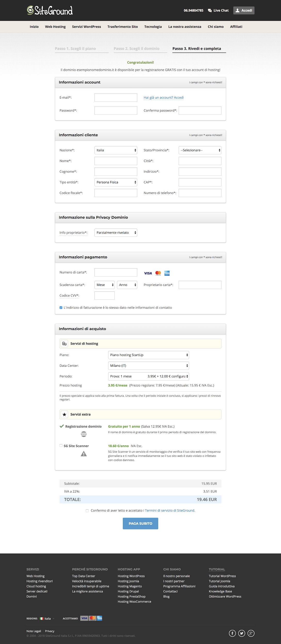Open the Twitter icon in footer
This screenshot has height=644, width=281.
click(242, 633)
